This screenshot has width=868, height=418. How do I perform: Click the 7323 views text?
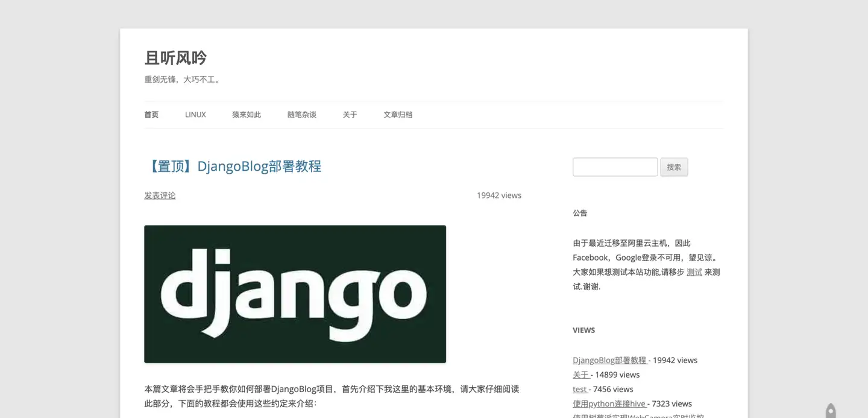(672, 404)
